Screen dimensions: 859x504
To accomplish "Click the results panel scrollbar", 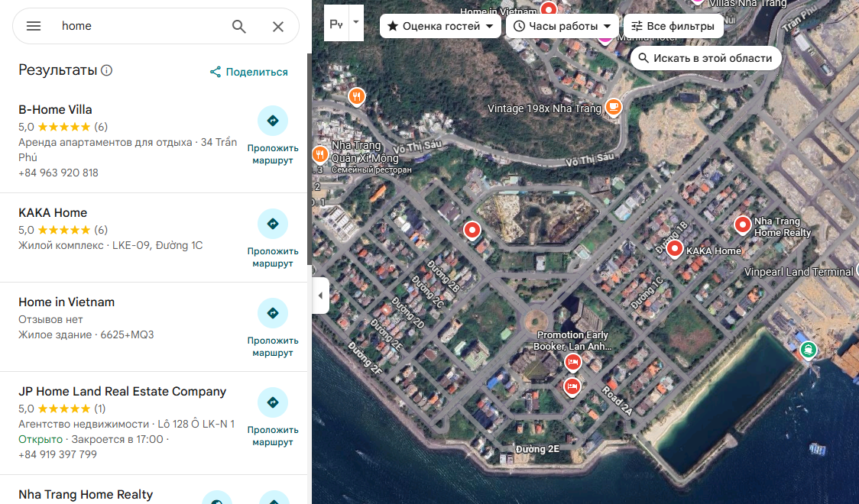I will pyautogui.click(x=309, y=159).
